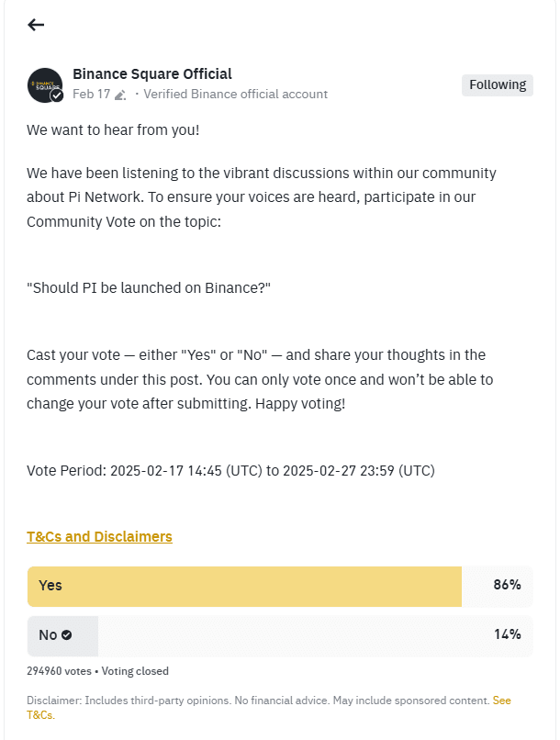Click the Yes vote progress bar

tap(243, 586)
